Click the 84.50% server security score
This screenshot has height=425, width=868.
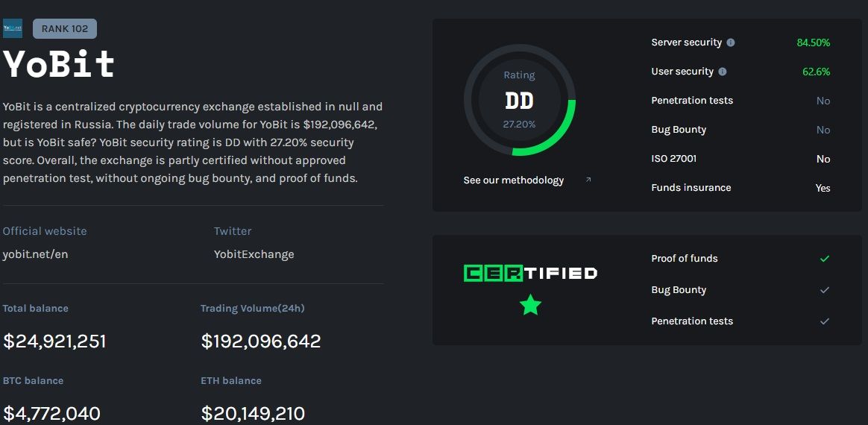point(813,42)
